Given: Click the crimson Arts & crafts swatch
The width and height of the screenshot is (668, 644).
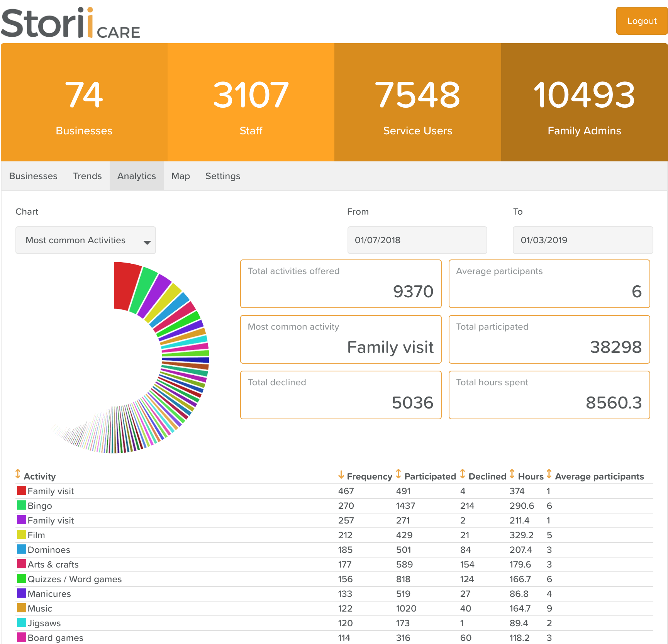Looking at the screenshot, I should pos(22,564).
